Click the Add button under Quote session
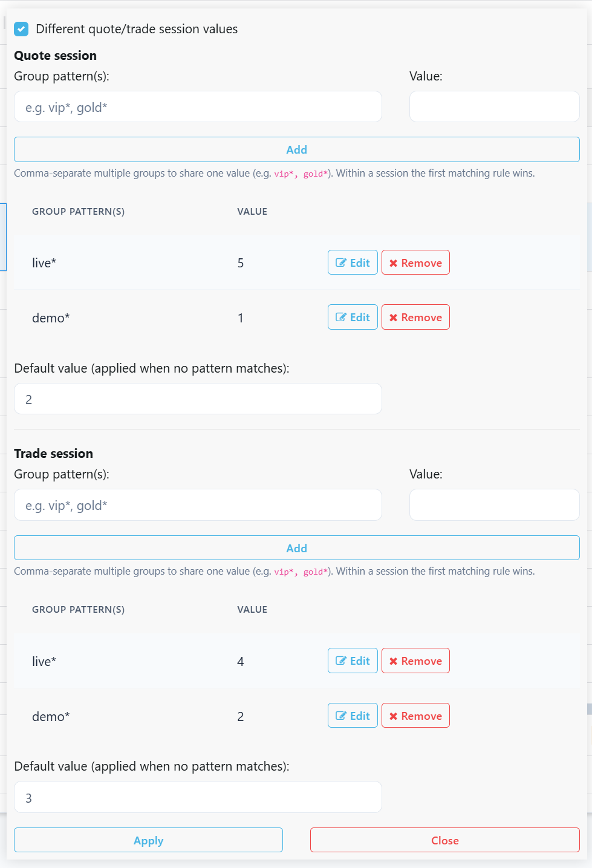 (x=297, y=149)
